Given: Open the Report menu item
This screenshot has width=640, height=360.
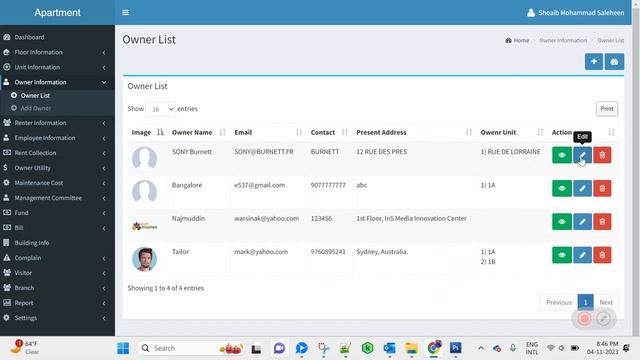Looking at the screenshot, I should point(57,303).
